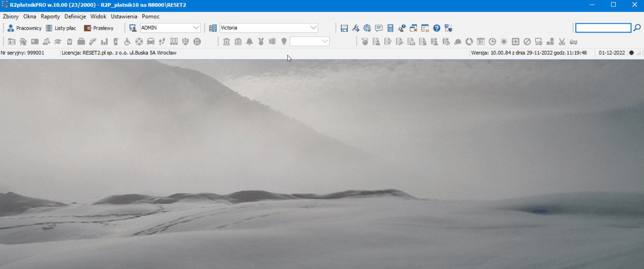
Task: Click the forklift icon
Action: point(574,41)
